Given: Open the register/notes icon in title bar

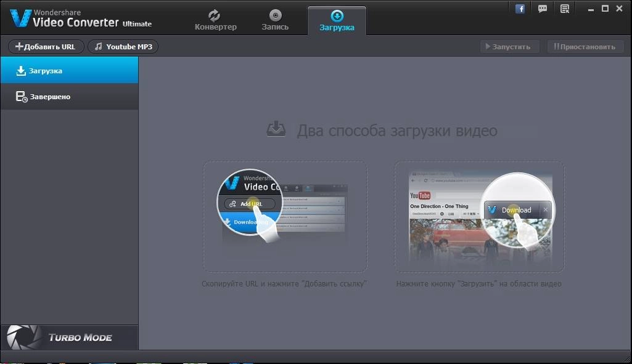Looking at the screenshot, I should pos(565,9).
